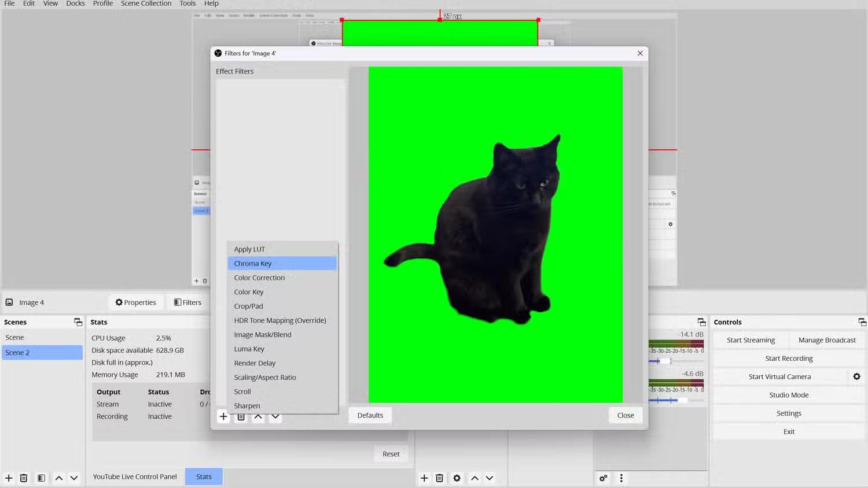868x488 pixels.
Task: Select Color Correction filter
Action: pyautogui.click(x=282, y=278)
